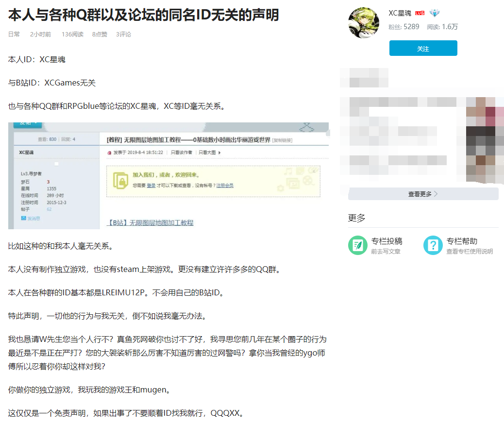Jump to 3评论 comments
504x425 pixels.
(x=123, y=34)
